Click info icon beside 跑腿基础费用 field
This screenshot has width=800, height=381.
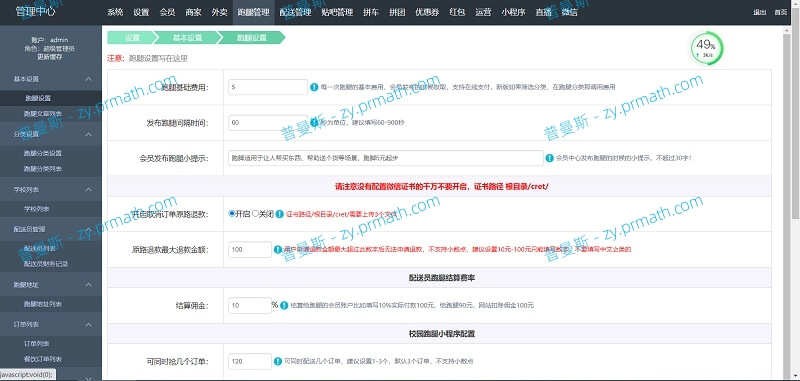pos(314,87)
